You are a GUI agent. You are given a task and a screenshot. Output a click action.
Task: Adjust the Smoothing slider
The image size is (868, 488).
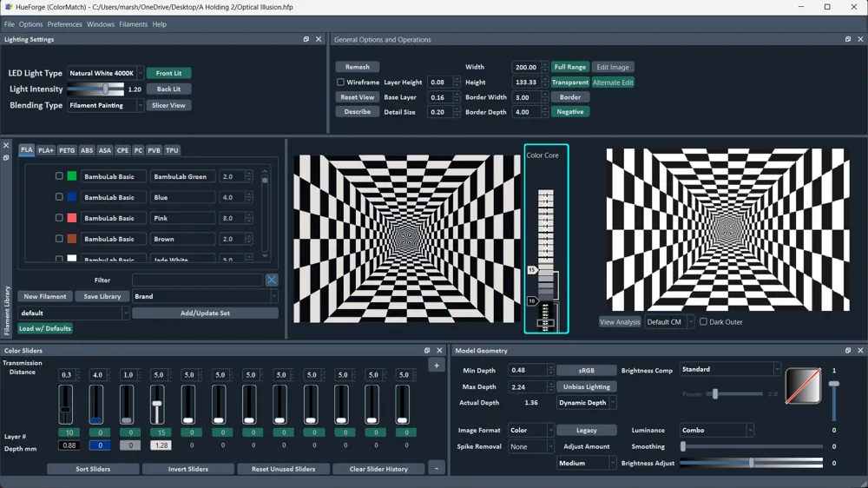[x=751, y=446]
